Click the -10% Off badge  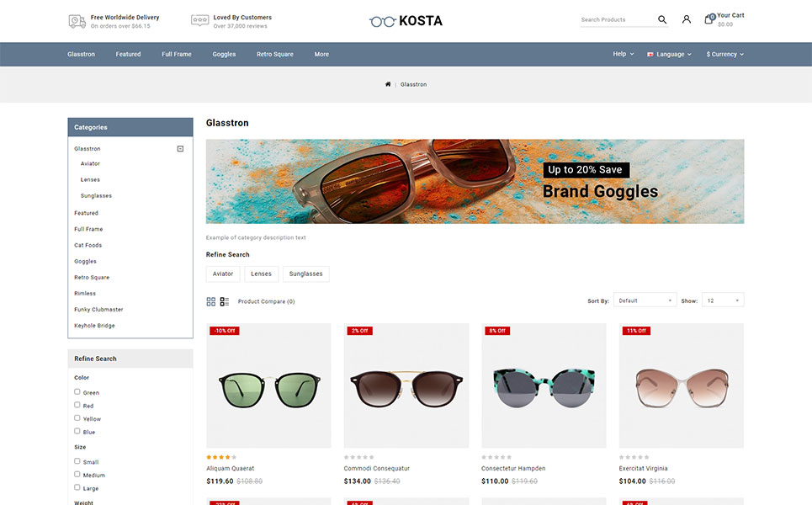click(x=224, y=331)
